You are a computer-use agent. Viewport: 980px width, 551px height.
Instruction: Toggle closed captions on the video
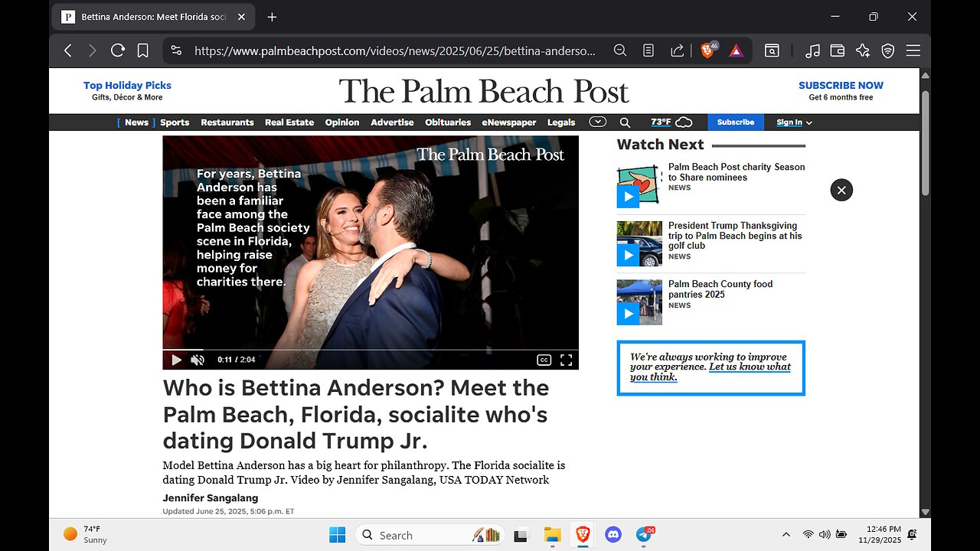click(x=544, y=360)
